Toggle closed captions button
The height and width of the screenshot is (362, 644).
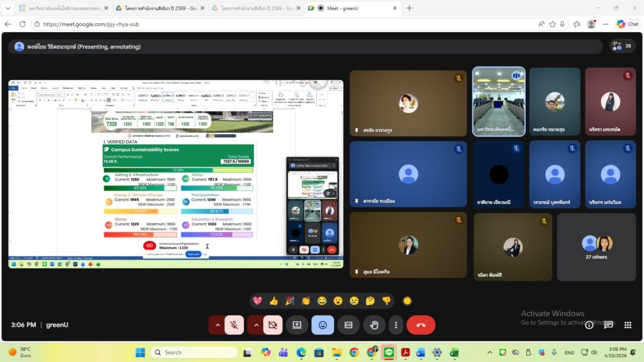point(348,325)
